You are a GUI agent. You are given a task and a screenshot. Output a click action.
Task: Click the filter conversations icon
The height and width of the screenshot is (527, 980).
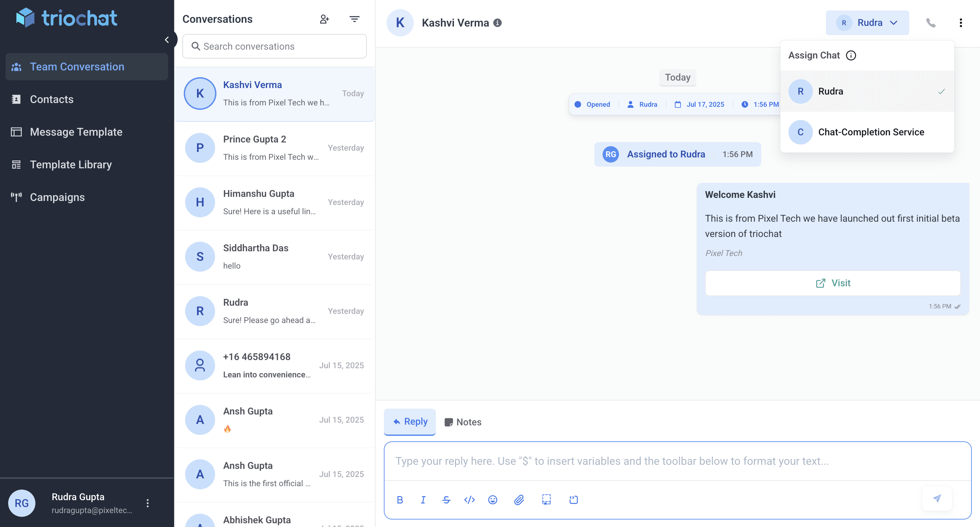click(354, 19)
